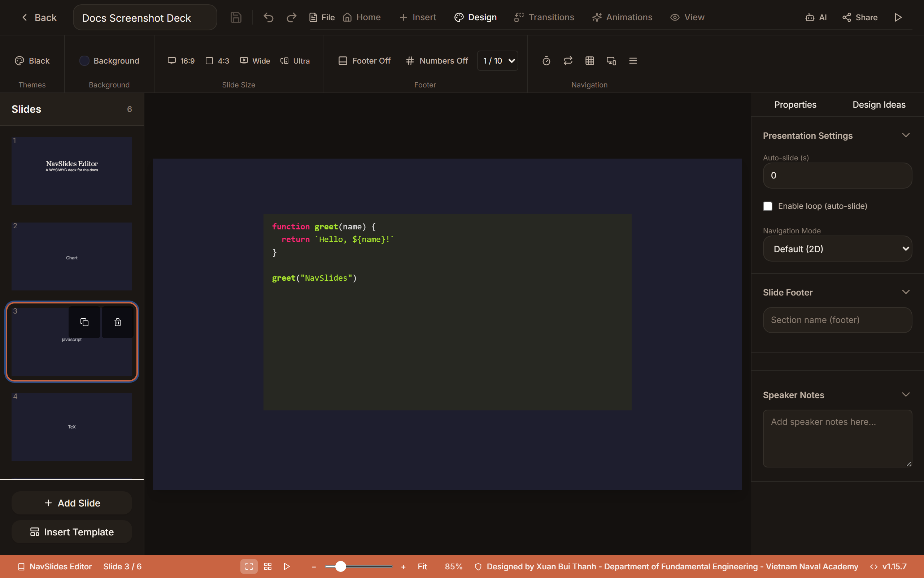
Task: Open slide sorter grid view in status bar
Action: pos(268,566)
